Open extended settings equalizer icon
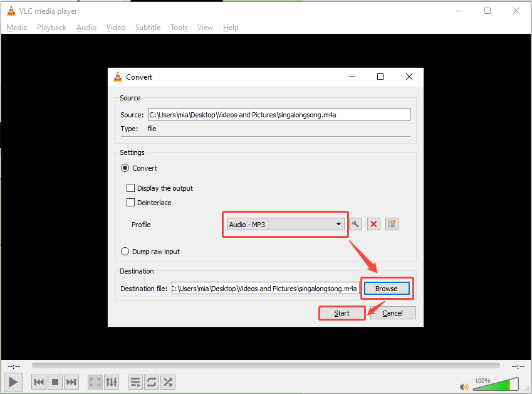Viewport: 532px width, 394px height. click(x=112, y=382)
